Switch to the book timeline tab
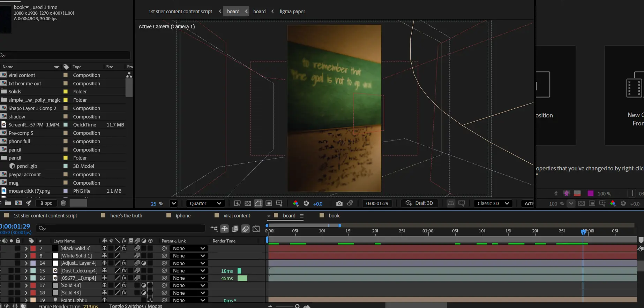 click(334, 216)
